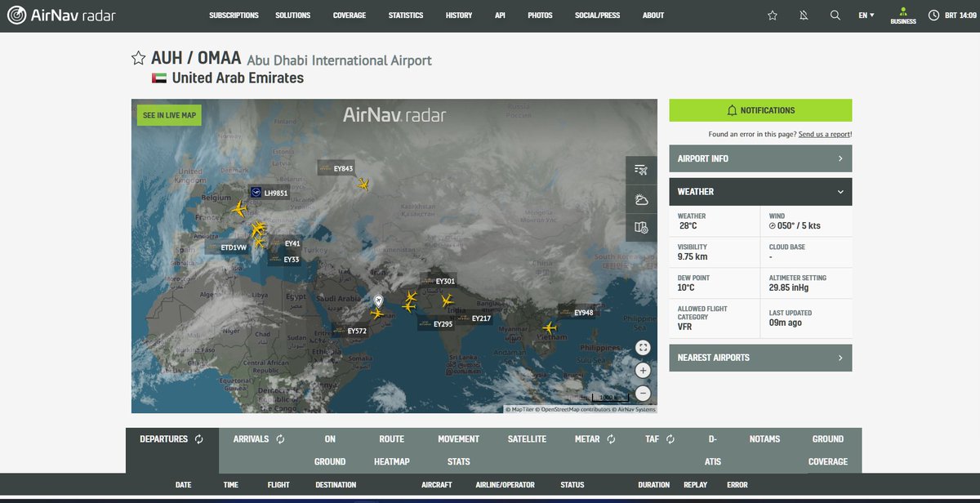Open the History menu
The width and height of the screenshot is (980, 503).
[x=459, y=16]
